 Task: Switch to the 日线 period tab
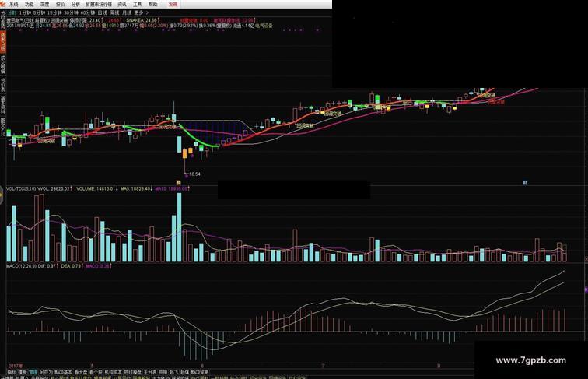102,12
